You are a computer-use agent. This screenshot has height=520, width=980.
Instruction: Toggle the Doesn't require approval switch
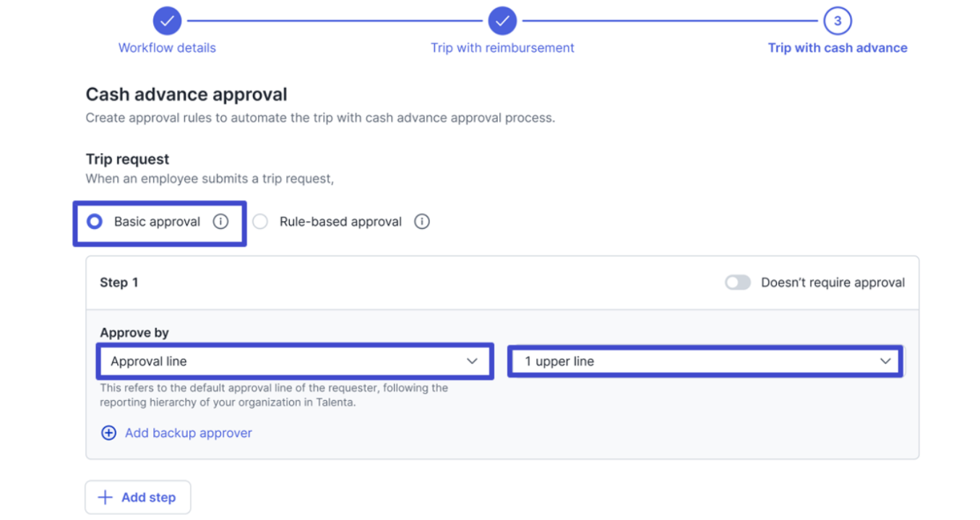738,282
